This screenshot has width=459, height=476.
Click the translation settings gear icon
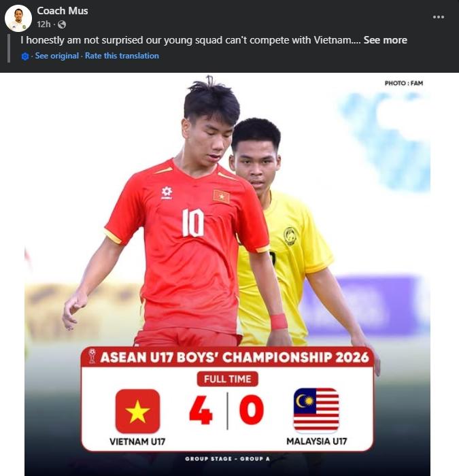25,56
